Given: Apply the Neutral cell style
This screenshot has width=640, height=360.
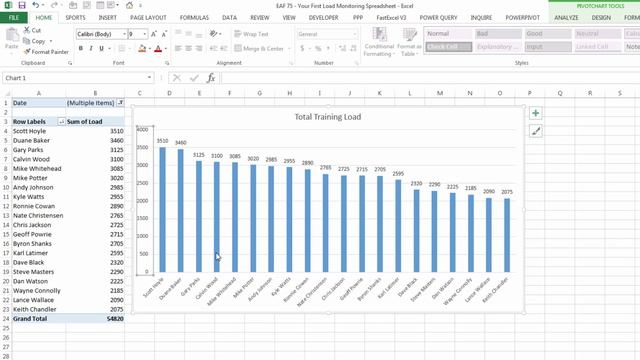Looking at the screenshot, I should point(598,34).
